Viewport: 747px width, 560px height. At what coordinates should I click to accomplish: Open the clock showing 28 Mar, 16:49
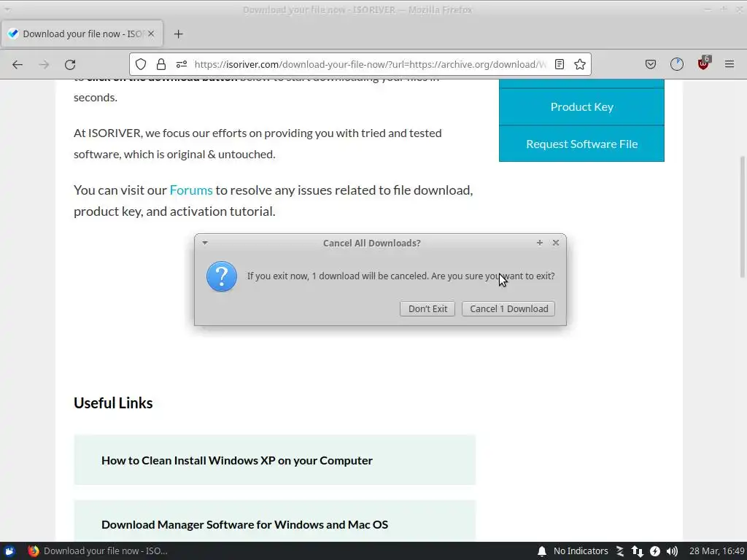(x=716, y=551)
